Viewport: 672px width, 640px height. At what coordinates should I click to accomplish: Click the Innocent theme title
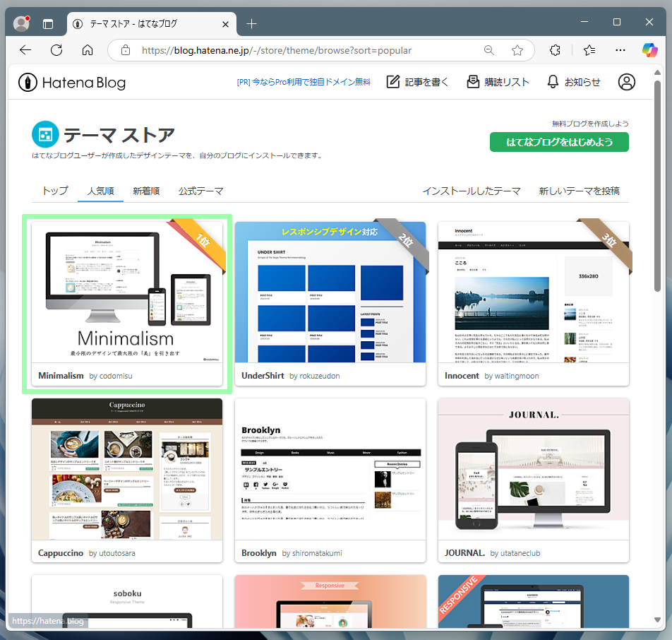pos(462,376)
